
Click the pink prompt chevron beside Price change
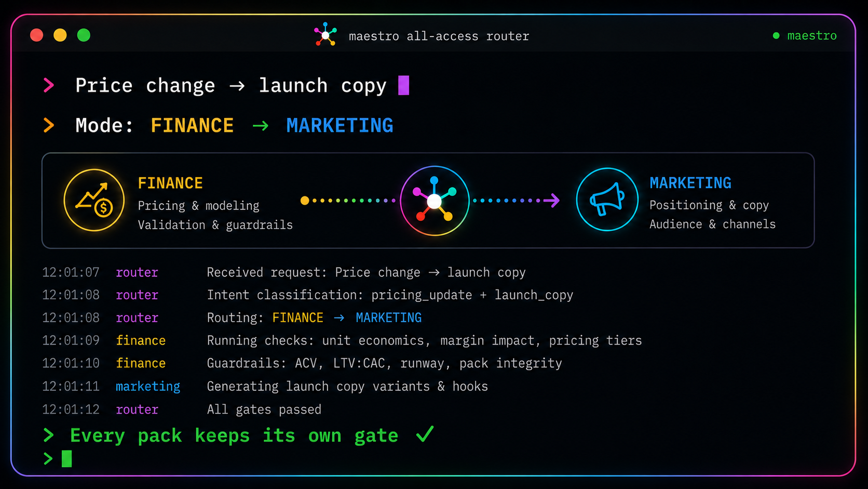49,85
